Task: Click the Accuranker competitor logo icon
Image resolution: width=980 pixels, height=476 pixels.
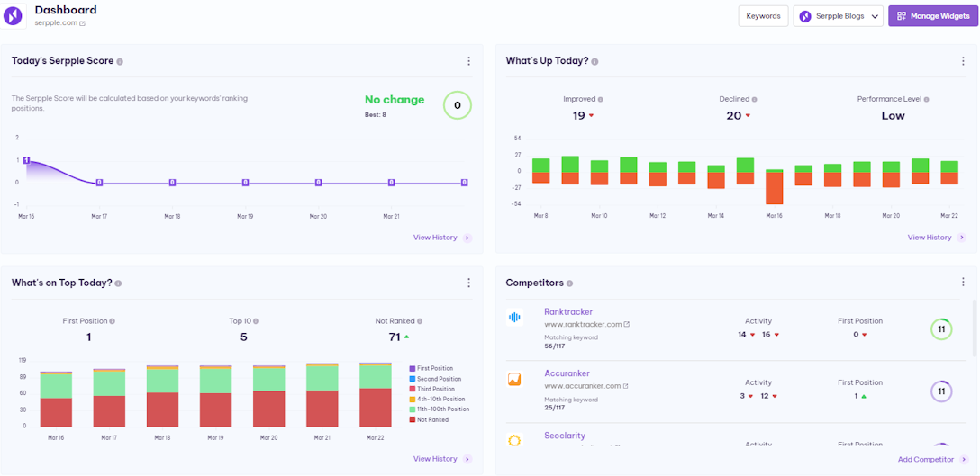Action: 515,380
